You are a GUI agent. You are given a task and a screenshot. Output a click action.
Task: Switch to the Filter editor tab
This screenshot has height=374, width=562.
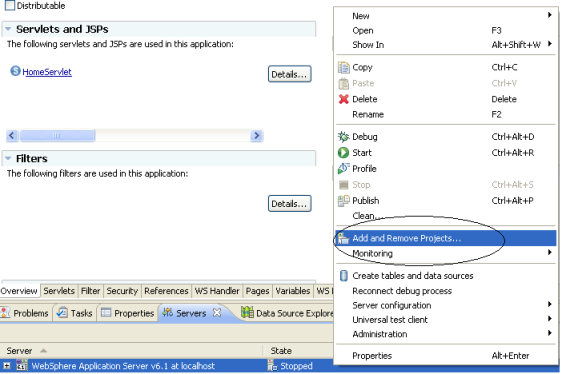click(x=90, y=291)
